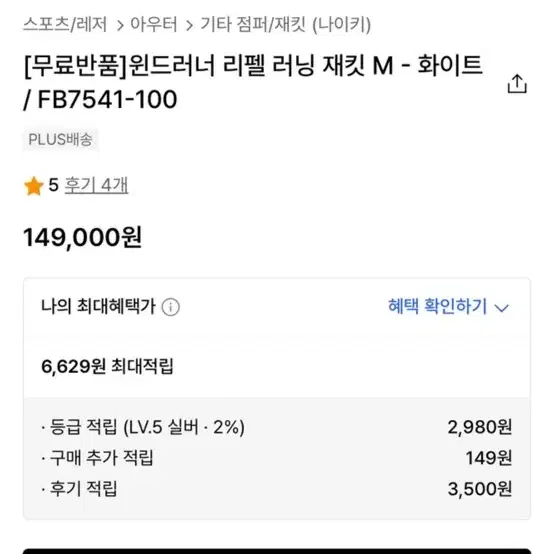Tap the black button at bottom edge

277,551
